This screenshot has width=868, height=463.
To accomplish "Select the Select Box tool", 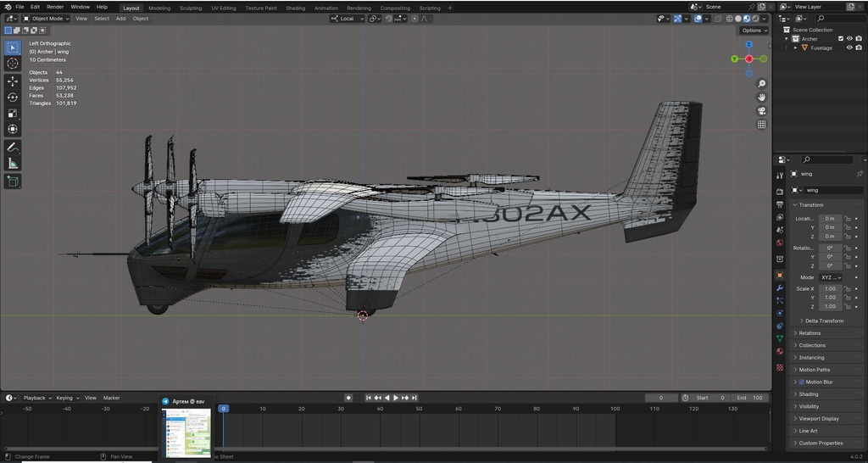I will tap(13, 47).
